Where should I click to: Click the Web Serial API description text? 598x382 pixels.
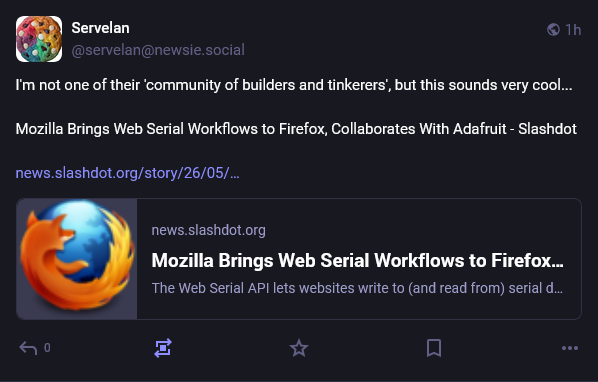click(x=357, y=288)
